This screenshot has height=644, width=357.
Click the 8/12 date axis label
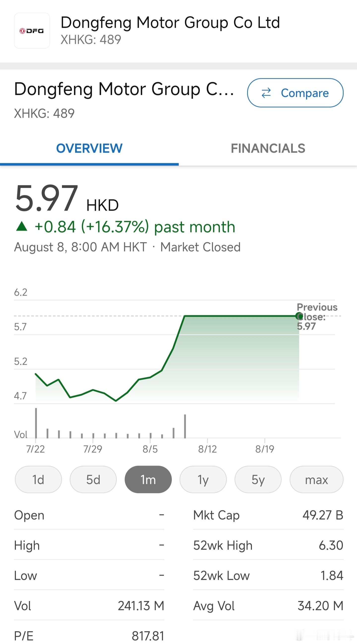(208, 449)
